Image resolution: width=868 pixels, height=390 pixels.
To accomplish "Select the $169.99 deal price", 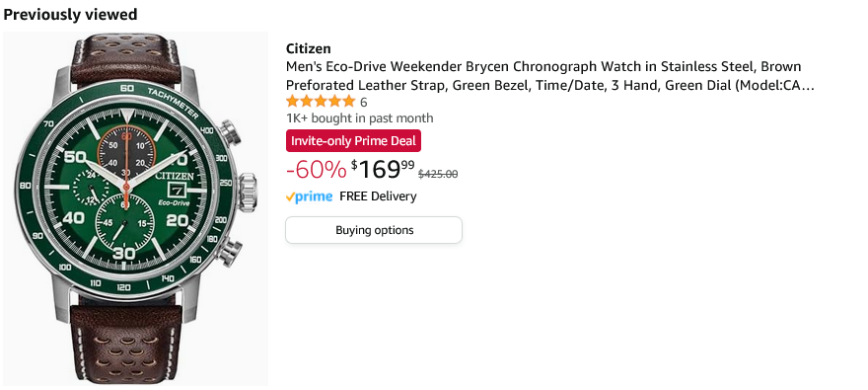I will coord(383,169).
